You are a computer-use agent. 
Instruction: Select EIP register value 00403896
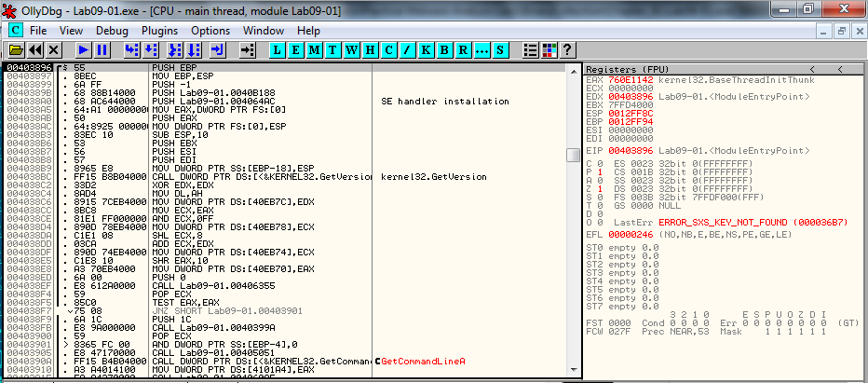631,151
